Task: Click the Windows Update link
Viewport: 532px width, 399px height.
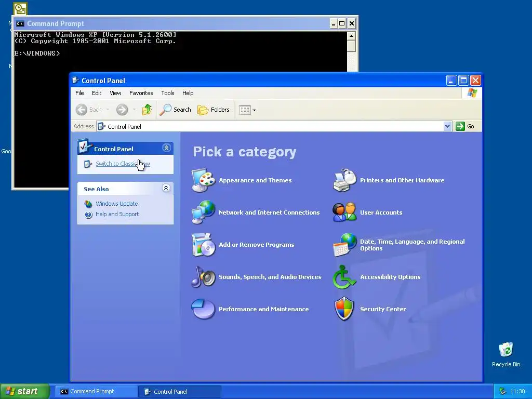Action: pos(117,204)
